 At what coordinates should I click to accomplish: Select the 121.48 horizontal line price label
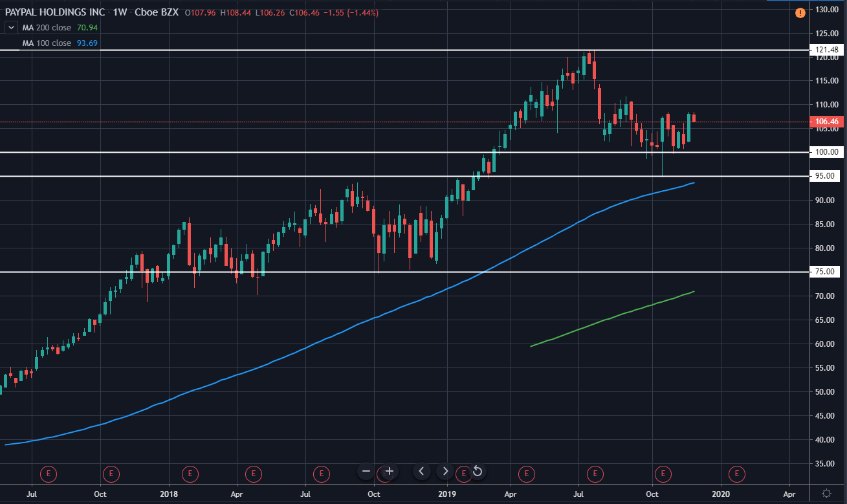[x=826, y=50]
